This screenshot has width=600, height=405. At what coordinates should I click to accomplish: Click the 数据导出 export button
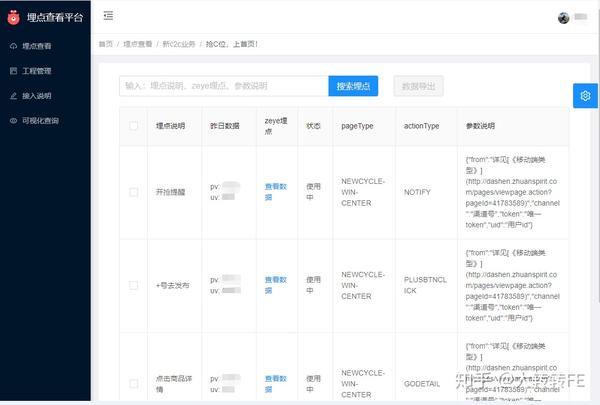pyautogui.click(x=419, y=86)
